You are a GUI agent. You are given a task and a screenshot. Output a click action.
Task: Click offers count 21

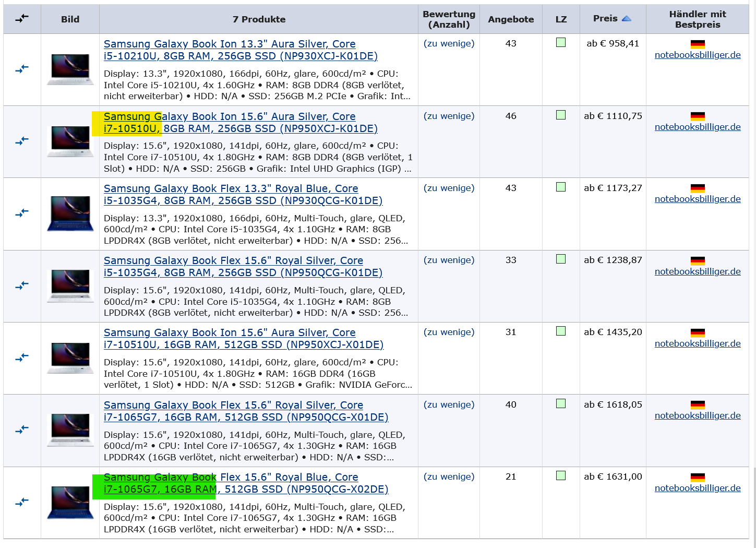pos(511,476)
